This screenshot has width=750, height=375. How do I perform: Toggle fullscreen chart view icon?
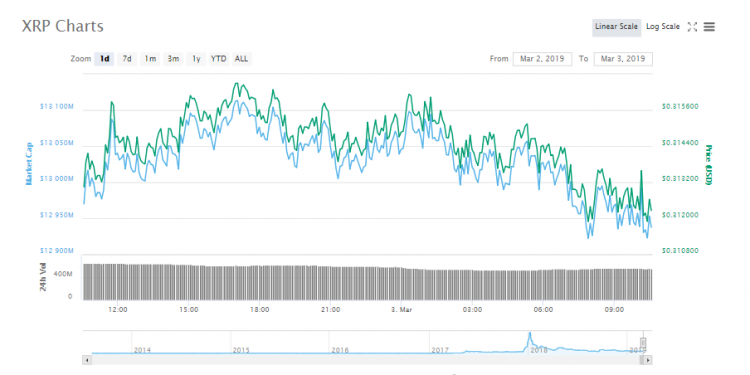click(x=692, y=27)
